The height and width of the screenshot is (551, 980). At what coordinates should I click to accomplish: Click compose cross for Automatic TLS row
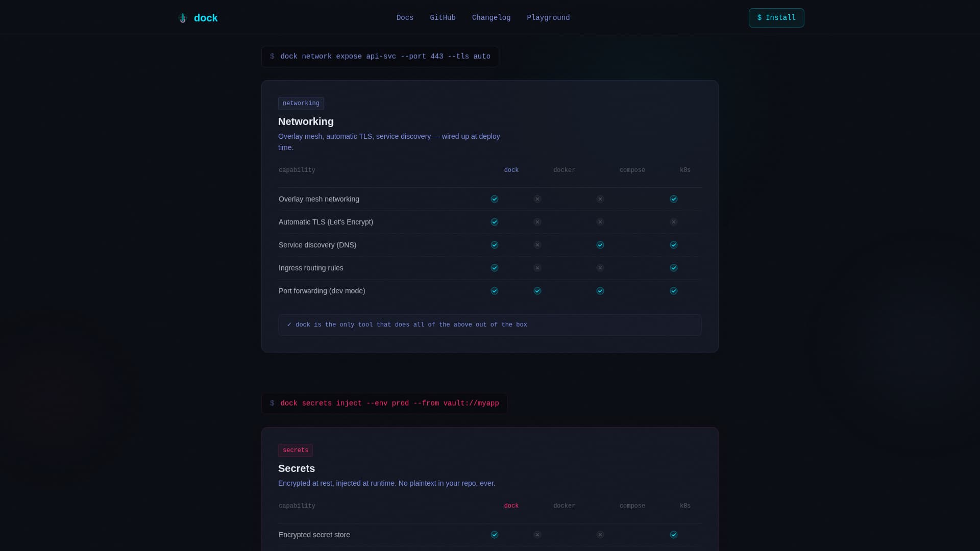(600, 222)
